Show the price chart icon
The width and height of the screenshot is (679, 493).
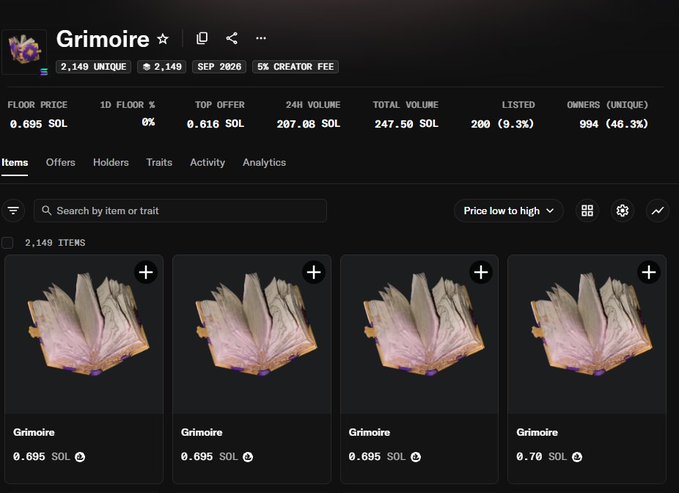(x=657, y=211)
